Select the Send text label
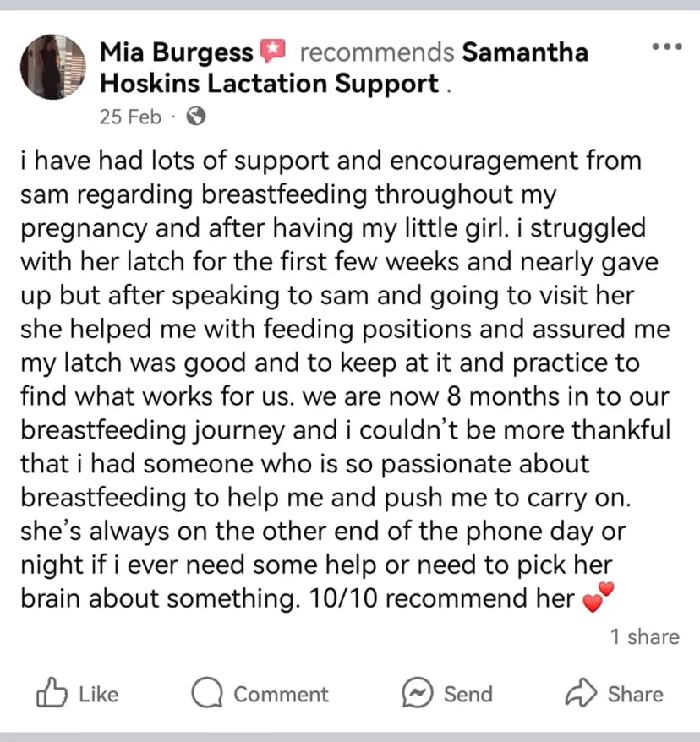 click(468, 695)
